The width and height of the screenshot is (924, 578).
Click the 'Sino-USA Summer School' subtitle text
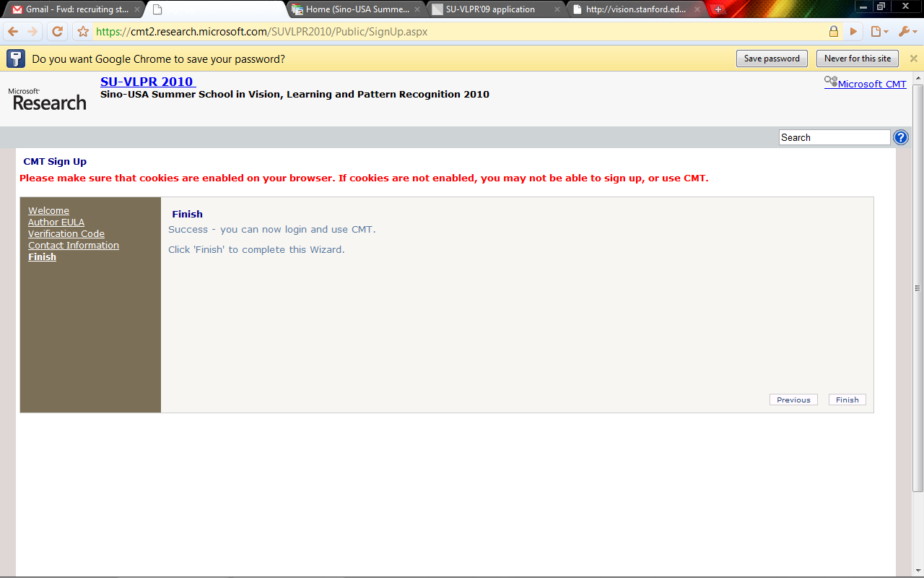tap(295, 95)
